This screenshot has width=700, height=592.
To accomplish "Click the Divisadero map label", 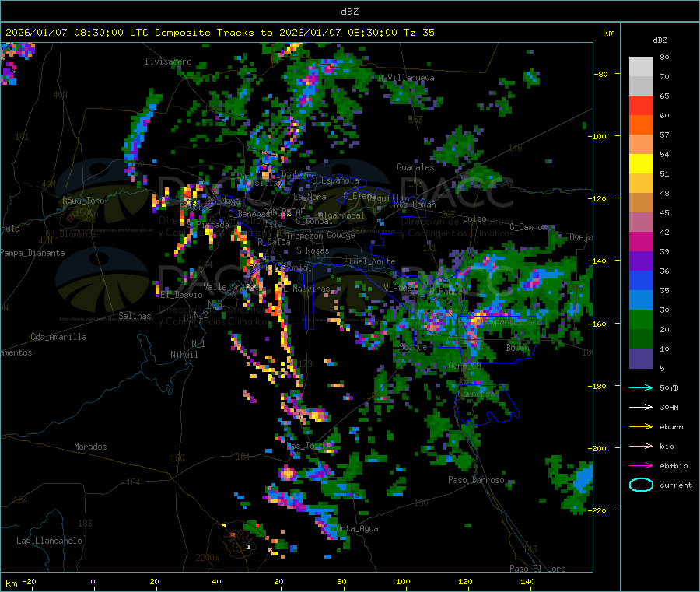I will coord(168,61).
